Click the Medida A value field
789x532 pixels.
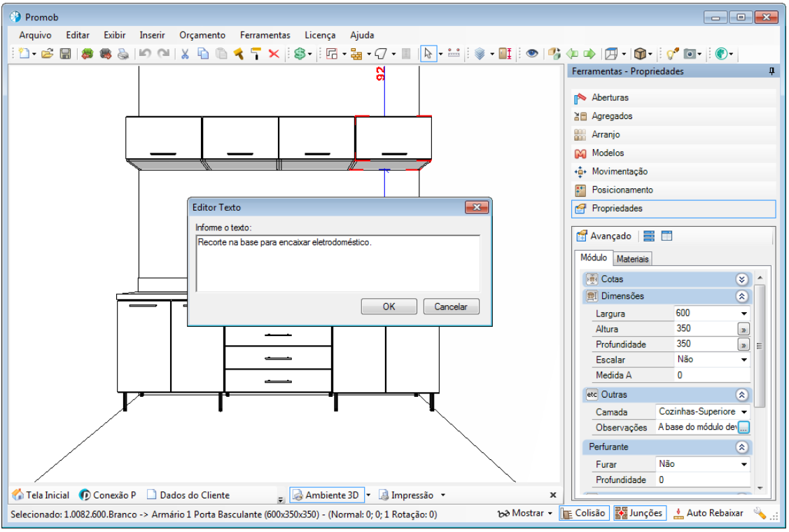pyautogui.click(x=711, y=375)
